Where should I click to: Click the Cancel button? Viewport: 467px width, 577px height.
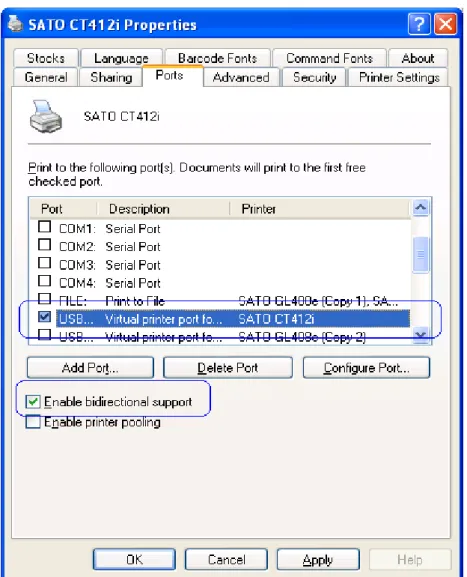226,560
